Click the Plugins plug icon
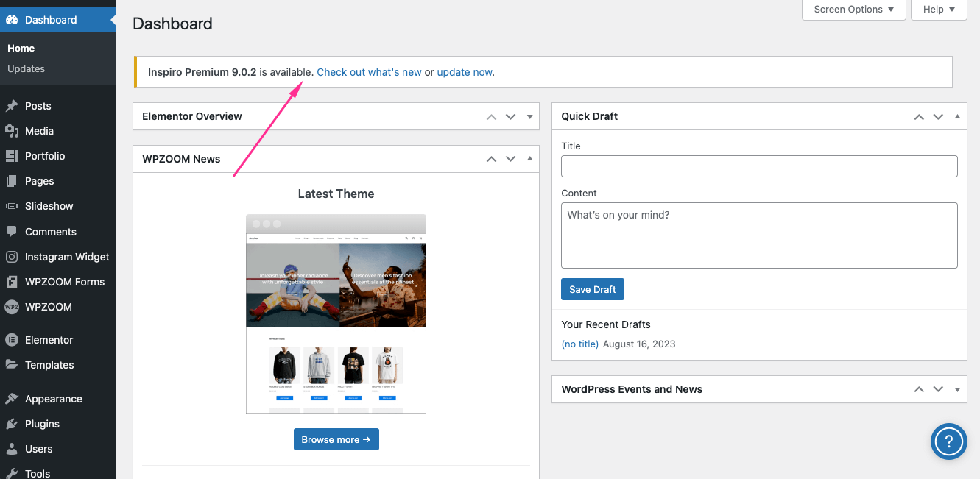The width and height of the screenshot is (980, 479). [12, 424]
